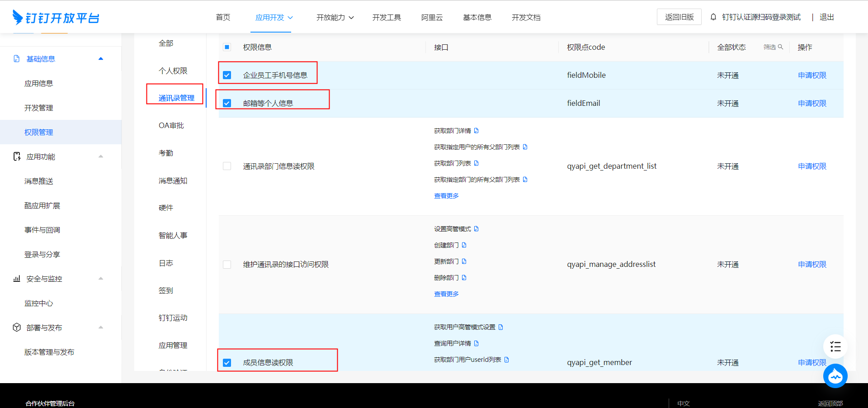
Task: Click 查看更多 under 获取指定部门的所有父部门列表
Action: 446,196
